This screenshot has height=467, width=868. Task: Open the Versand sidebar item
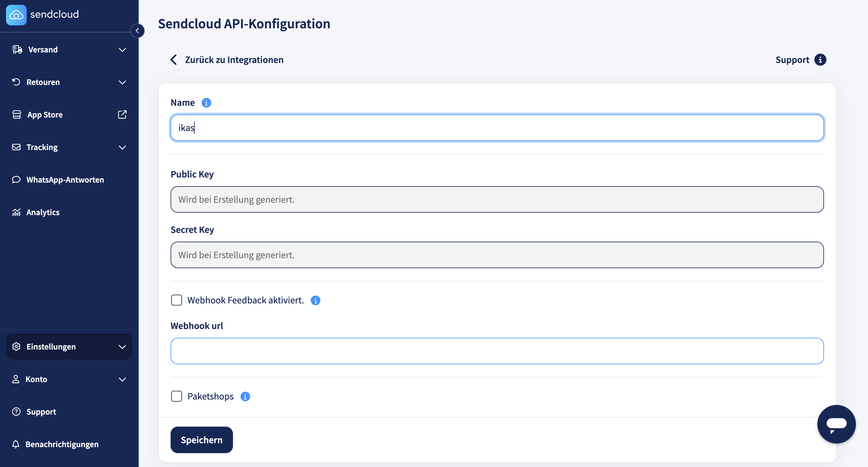point(69,49)
